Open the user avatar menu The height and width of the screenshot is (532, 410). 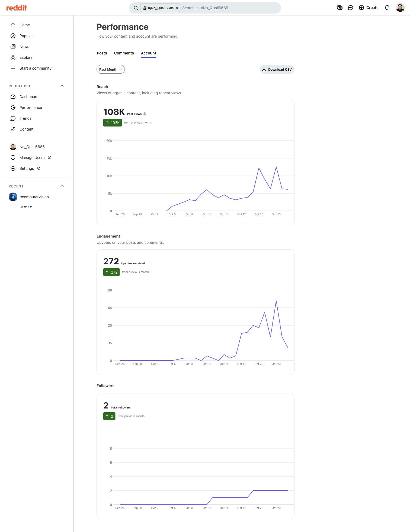[x=400, y=8]
